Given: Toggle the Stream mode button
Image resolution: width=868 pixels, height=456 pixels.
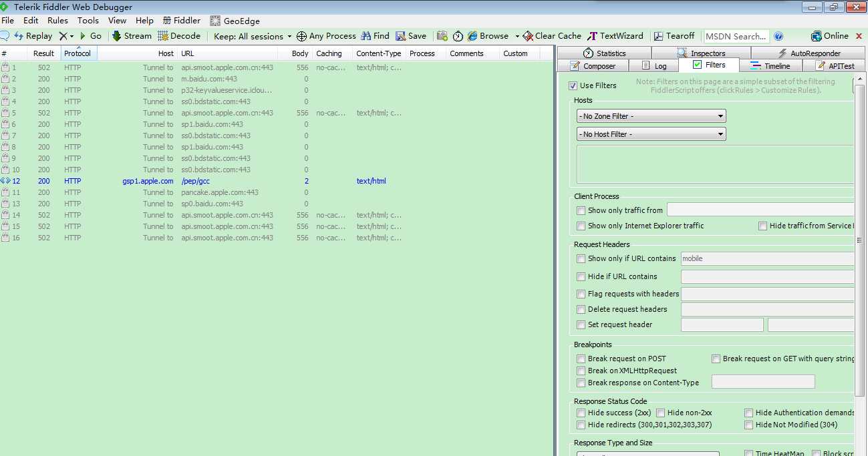Looking at the screenshot, I should 132,36.
